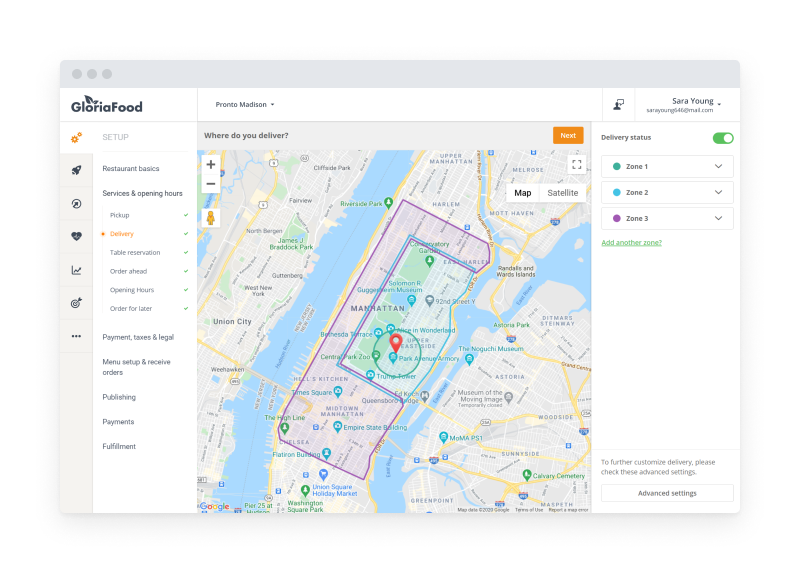Viewport: 800px width, 580px height.
Task: Select the Delivery sub-item
Action: click(121, 234)
